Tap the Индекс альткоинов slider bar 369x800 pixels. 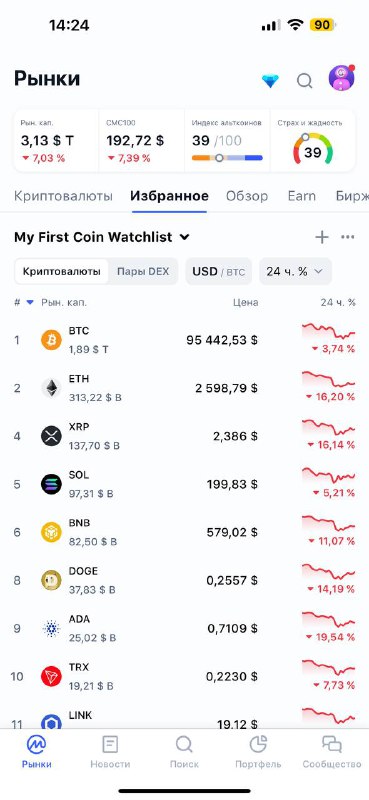[227, 158]
